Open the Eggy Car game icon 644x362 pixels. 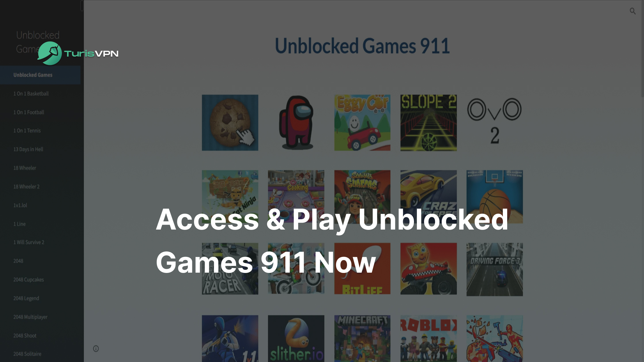click(x=362, y=123)
